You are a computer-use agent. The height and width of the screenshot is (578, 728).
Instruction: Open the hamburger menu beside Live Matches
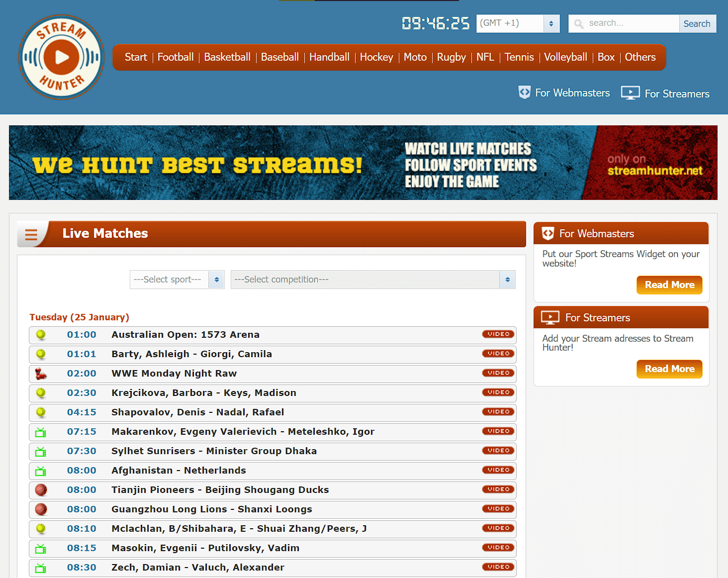click(31, 234)
